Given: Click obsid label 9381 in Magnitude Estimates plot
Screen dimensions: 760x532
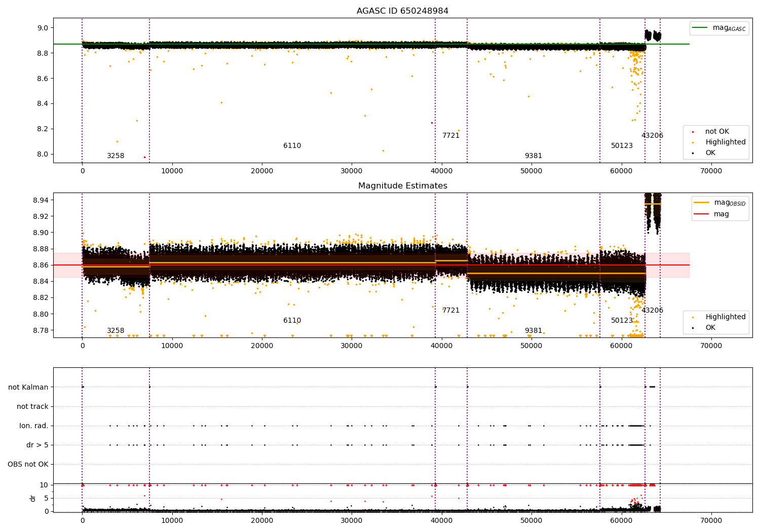Looking at the screenshot, I should [x=534, y=331].
